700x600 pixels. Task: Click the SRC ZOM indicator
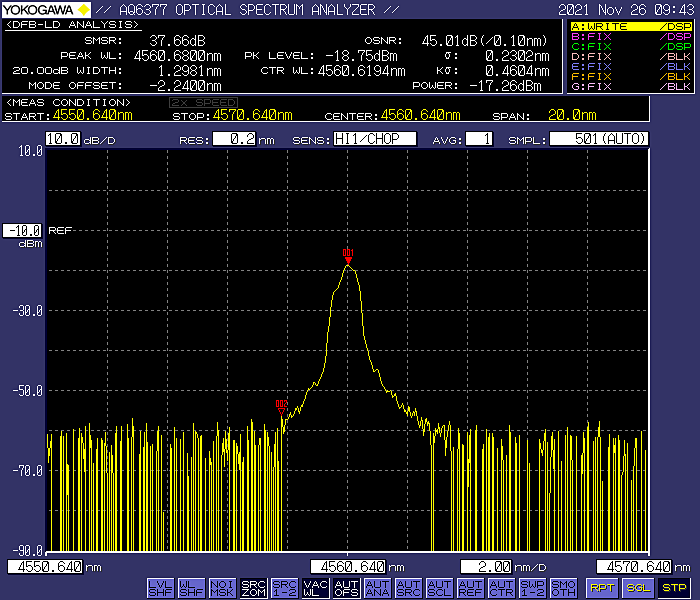pos(253,588)
